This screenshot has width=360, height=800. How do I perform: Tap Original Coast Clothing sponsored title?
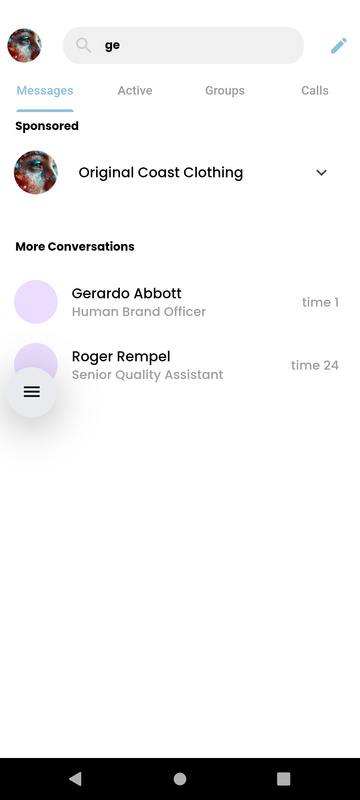click(x=161, y=172)
